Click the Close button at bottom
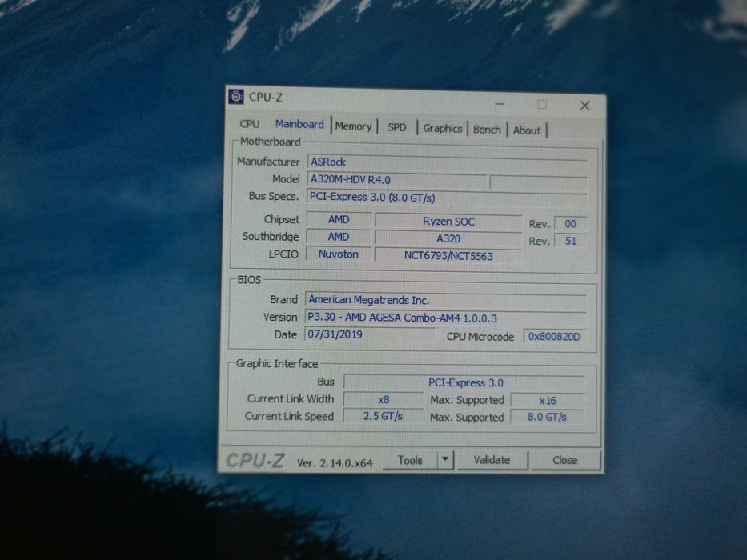 565,461
